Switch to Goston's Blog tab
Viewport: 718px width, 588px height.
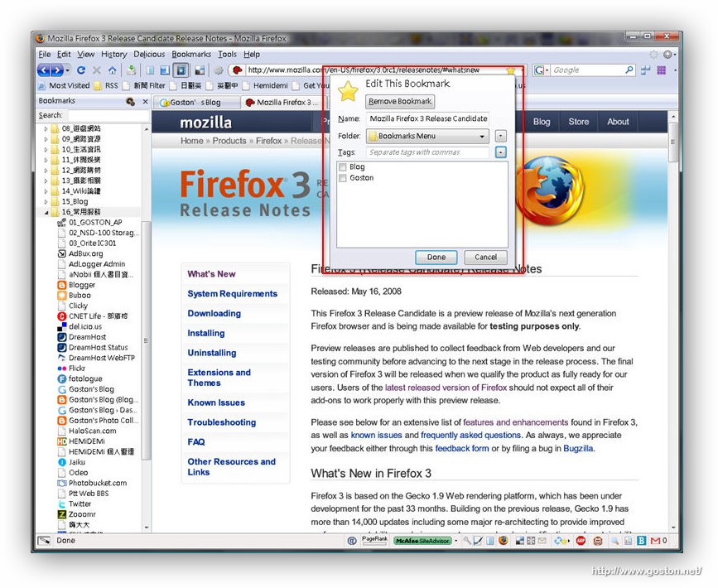click(195, 103)
